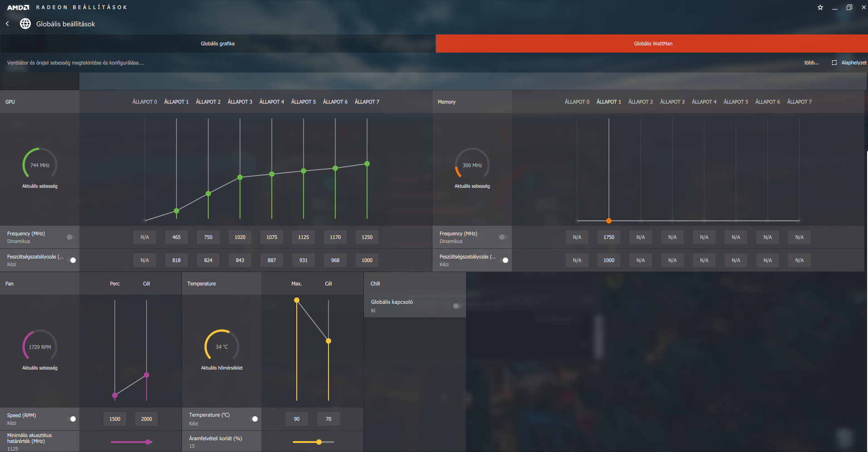Go back using the back arrow

point(7,24)
